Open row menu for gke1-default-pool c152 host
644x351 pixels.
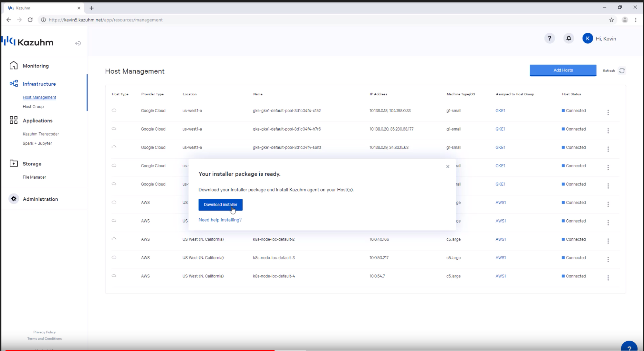608,112
